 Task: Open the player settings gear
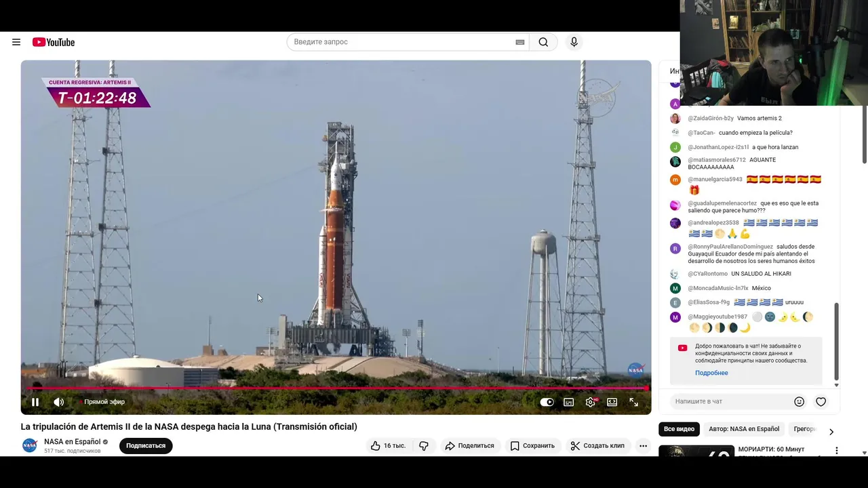(591, 402)
